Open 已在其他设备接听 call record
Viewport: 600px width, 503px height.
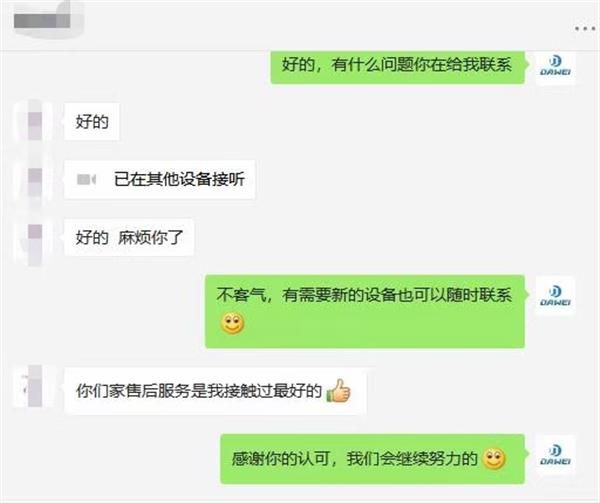click(x=160, y=179)
